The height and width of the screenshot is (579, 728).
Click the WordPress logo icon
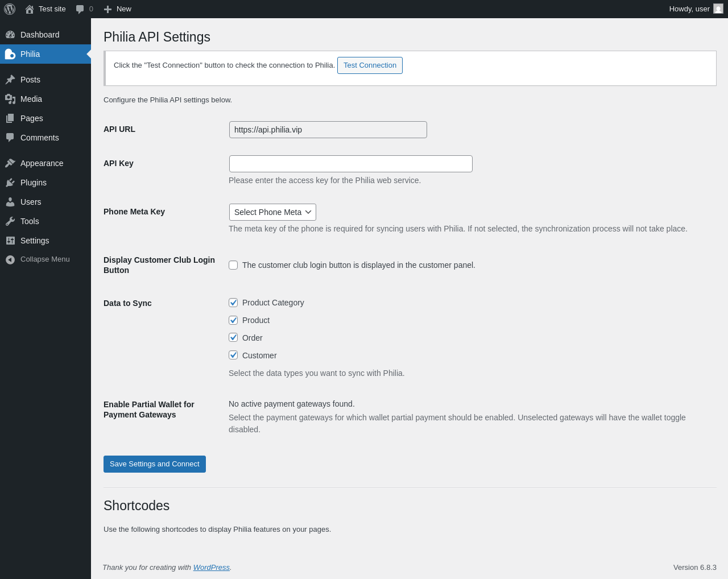tap(10, 9)
